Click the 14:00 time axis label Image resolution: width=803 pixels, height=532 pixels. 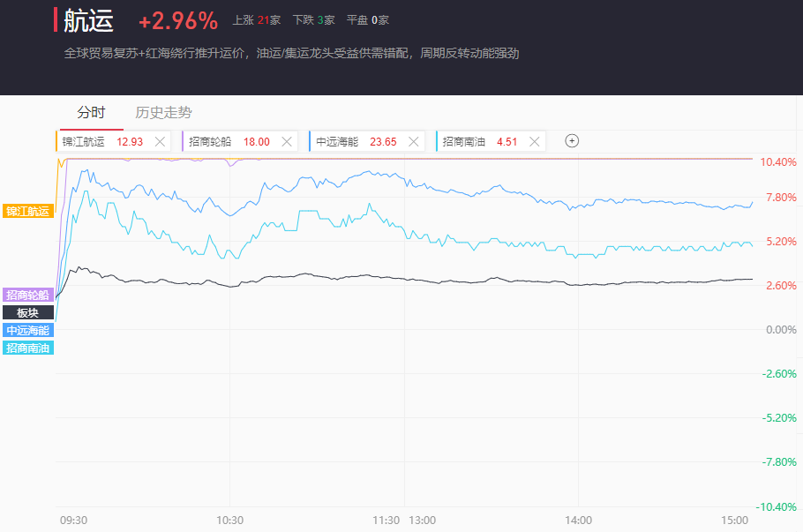pyautogui.click(x=578, y=520)
